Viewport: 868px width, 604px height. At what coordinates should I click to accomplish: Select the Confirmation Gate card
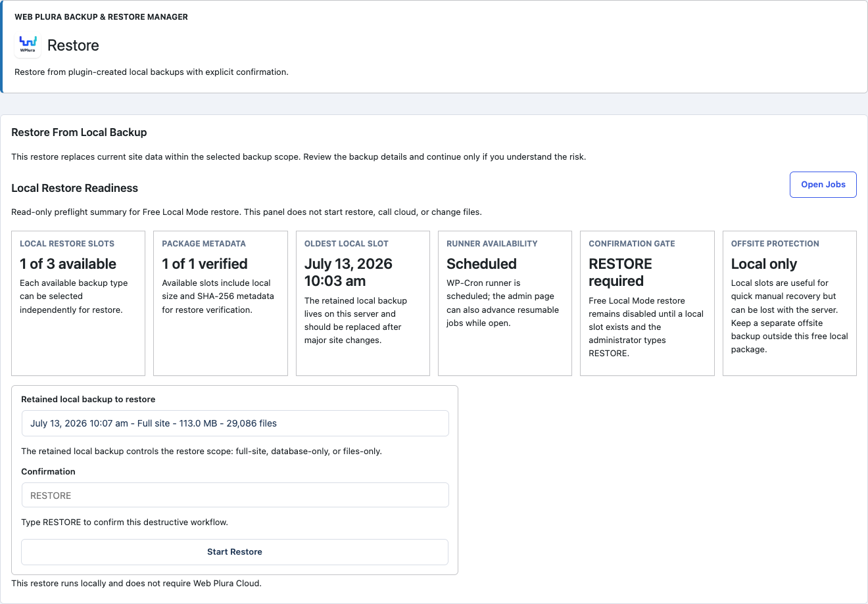(x=647, y=303)
